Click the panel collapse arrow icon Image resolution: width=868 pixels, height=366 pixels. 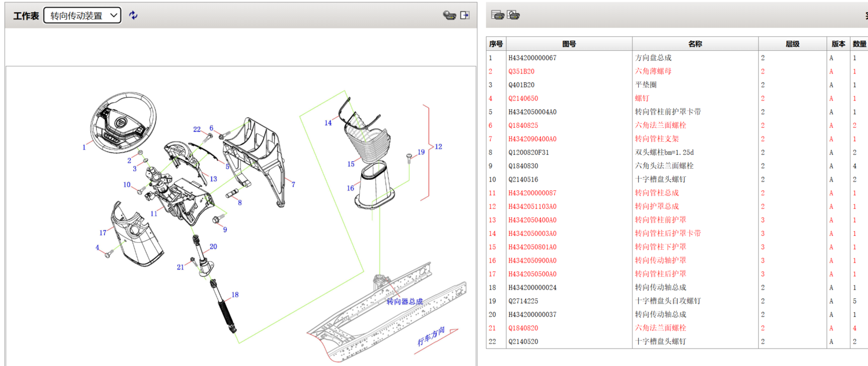click(x=465, y=16)
